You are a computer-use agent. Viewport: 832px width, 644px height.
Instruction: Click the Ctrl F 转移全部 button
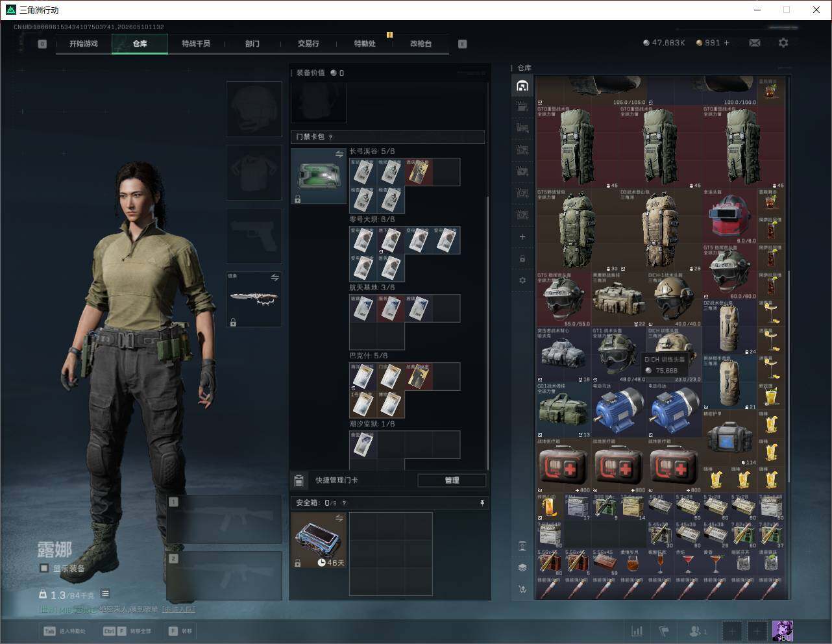pyautogui.click(x=128, y=631)
